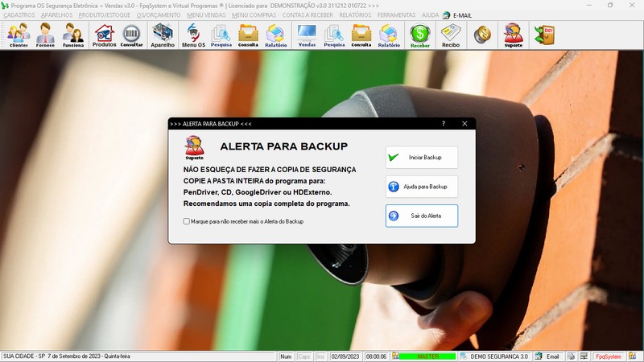The width and height of the screenshot is (644, 362).
Task: Open the Clientes toolbar icon
Action: click(19, 35)
